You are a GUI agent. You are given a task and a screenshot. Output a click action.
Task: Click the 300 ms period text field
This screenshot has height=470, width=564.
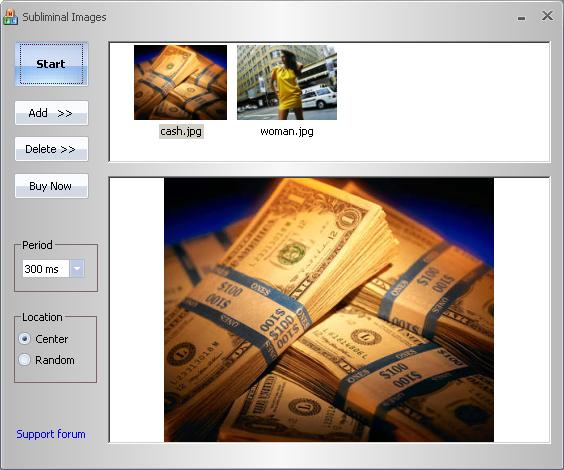[x=46, y=269]
